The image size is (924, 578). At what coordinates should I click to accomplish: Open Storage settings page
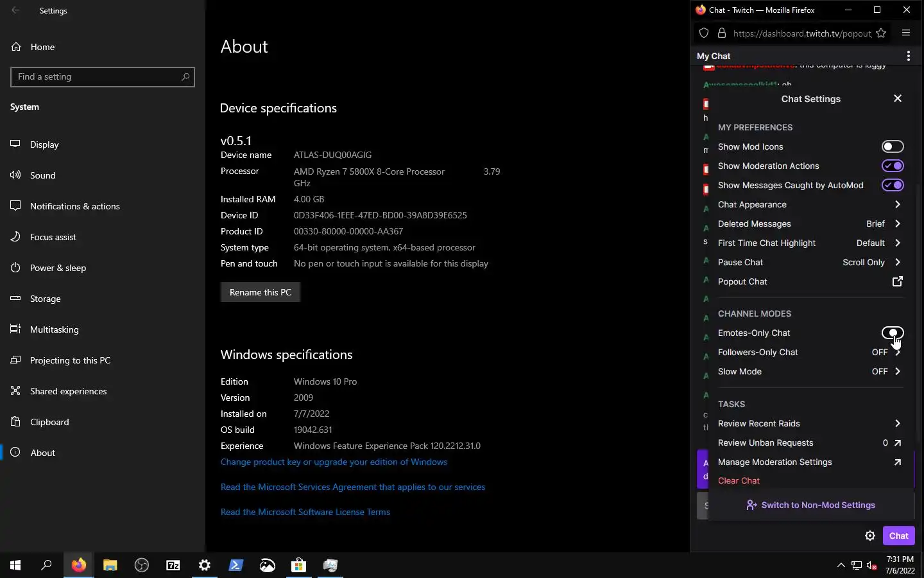click(x=103, y=299)
